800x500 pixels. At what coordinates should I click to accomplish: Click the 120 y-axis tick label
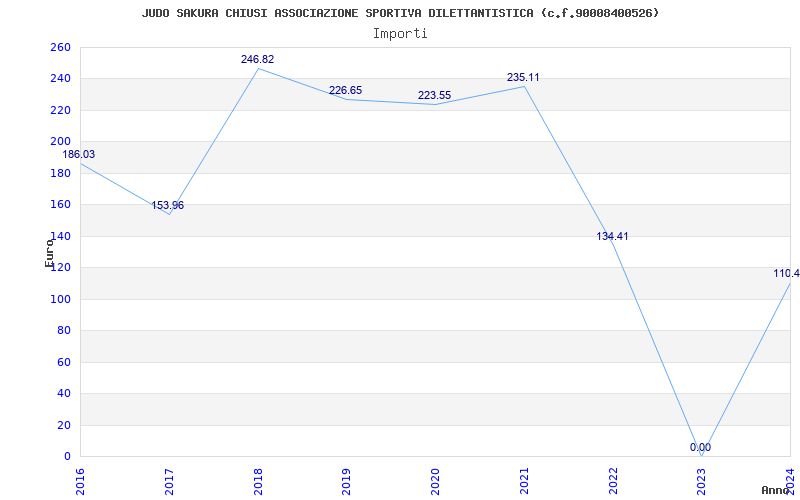[60, 267]
